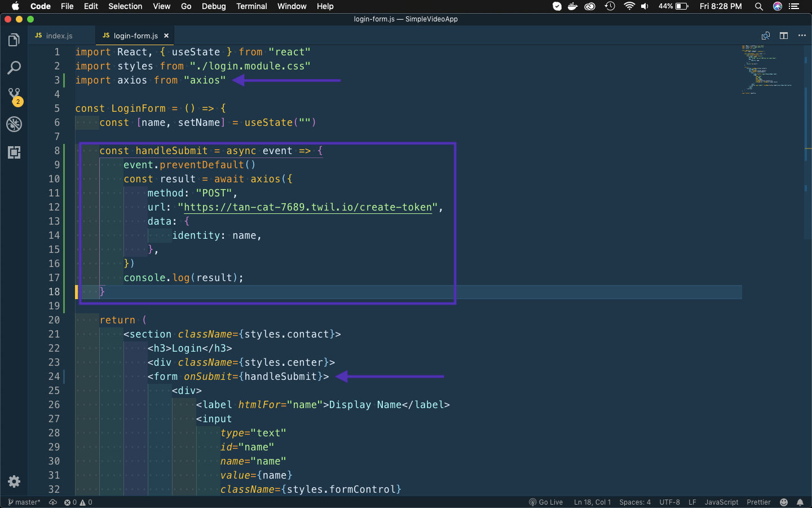Open the Go menu
Image resolution: width=812 pixels, height=508 pixels.
pyautogui.click(x=186, y=6)
